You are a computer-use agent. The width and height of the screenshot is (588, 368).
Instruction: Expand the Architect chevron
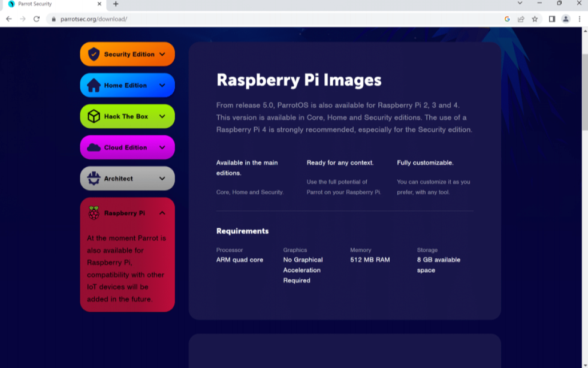point(162,179)
